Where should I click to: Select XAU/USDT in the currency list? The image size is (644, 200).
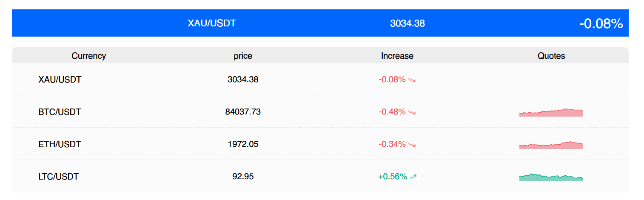tap(60, 80)
